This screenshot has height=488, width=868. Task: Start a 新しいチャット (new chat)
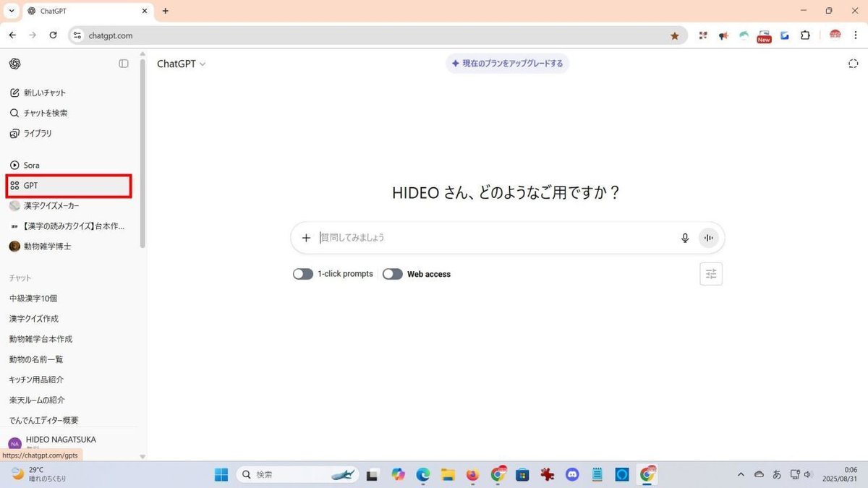tap(45, 93)
